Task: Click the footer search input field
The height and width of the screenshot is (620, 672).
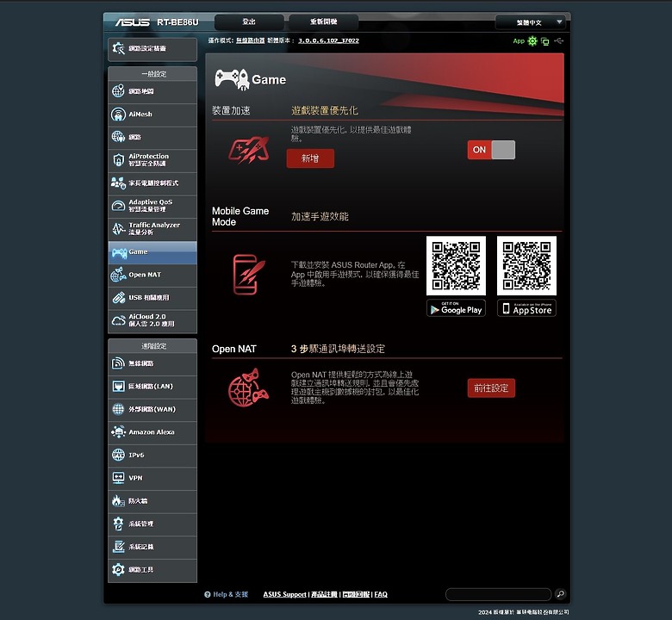Action: coord(499,594)
